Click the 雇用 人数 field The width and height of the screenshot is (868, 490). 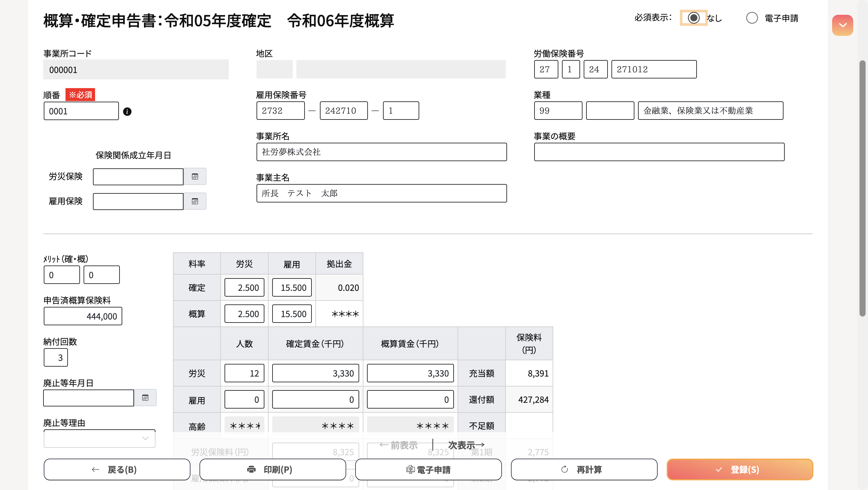(x=244, y=399)
